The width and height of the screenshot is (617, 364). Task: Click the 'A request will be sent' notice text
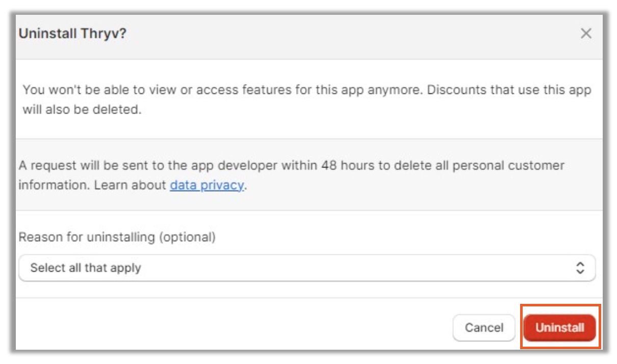tap(292, 175)
